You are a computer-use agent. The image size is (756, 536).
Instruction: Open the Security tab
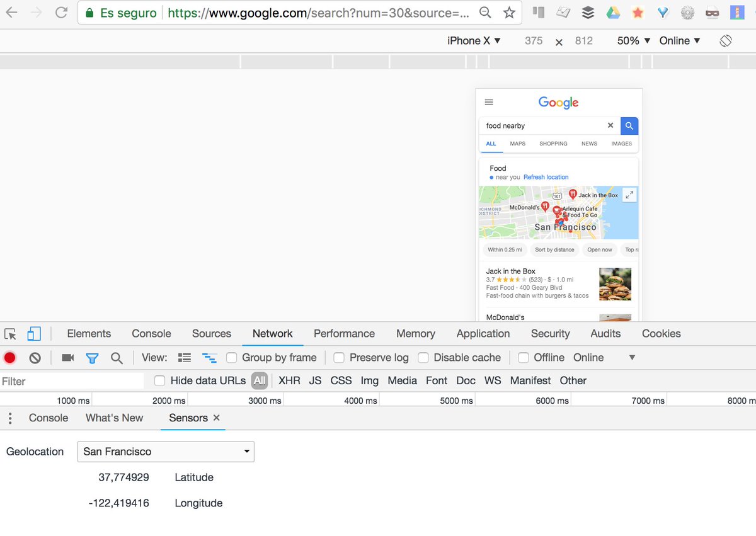pos(550,334)
